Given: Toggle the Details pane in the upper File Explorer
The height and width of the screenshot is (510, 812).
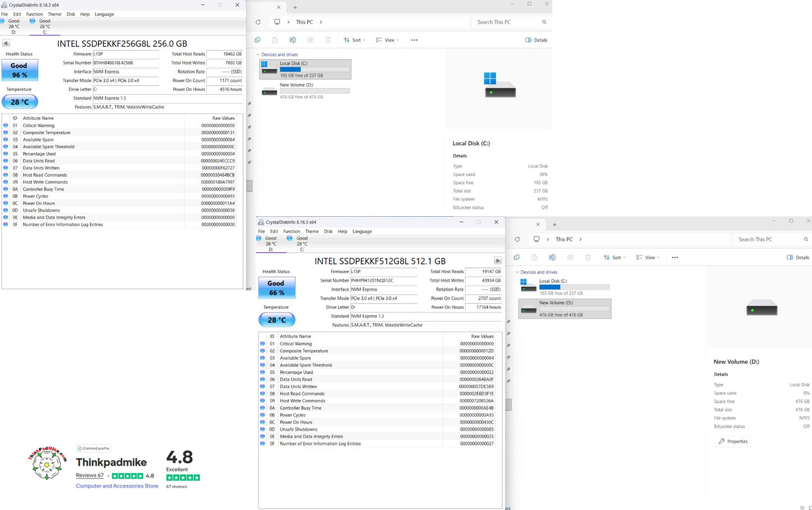Looking at the screenshot, I should pyautogui.click(x=536, y=40).
